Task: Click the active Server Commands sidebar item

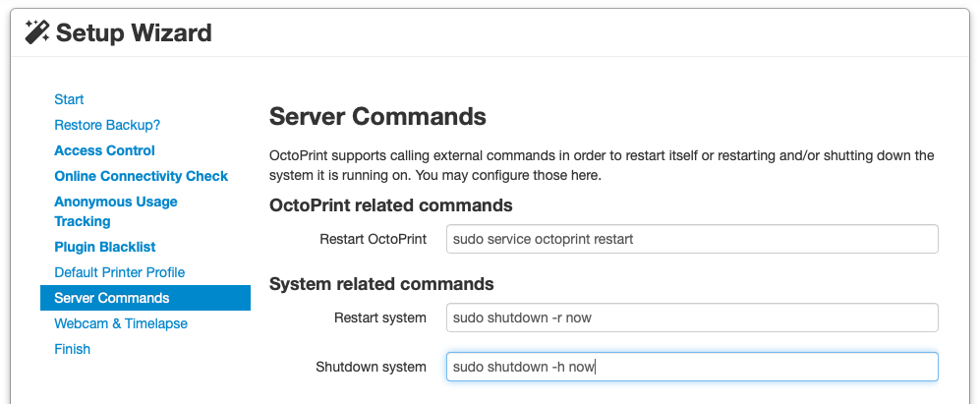Action: tap(144, 298)
